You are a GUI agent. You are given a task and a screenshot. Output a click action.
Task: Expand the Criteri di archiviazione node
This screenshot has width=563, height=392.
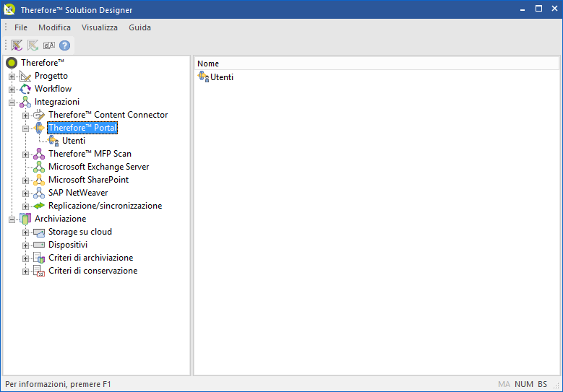[x=25, y=258]
